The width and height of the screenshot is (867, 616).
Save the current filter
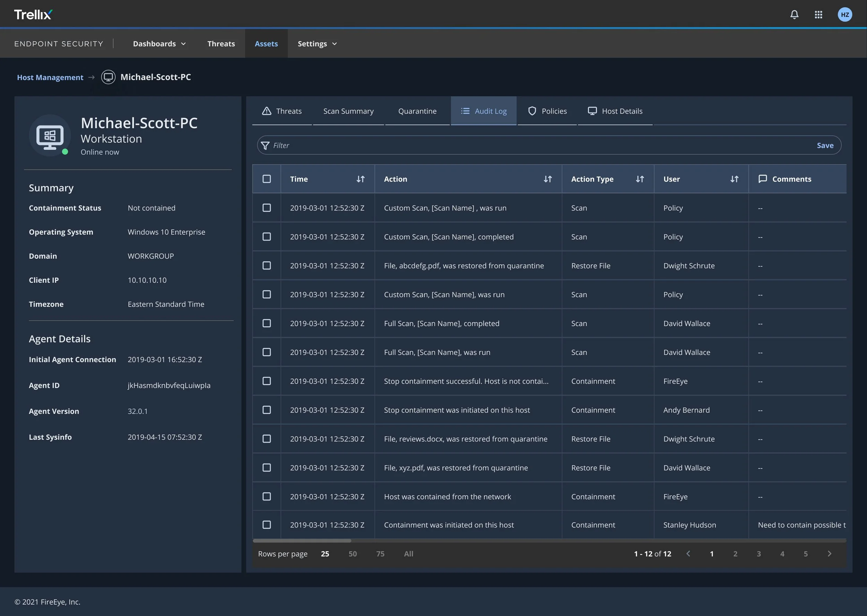click(x=825, y=145)
